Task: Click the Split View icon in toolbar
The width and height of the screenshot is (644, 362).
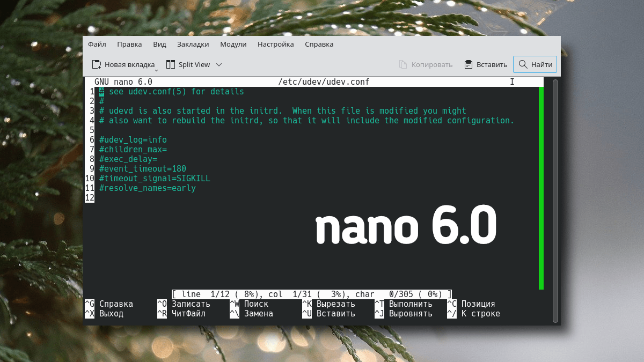Action: (x=171, y=64)
